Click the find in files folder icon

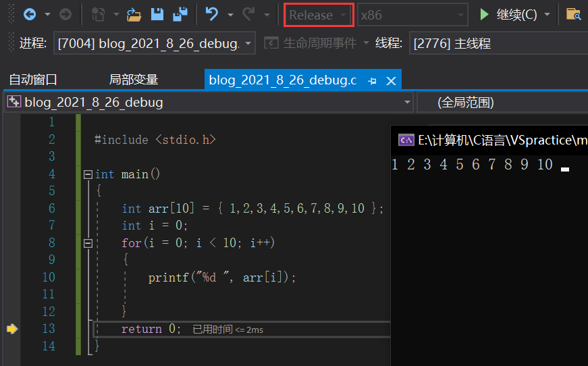tap(573, 15)
